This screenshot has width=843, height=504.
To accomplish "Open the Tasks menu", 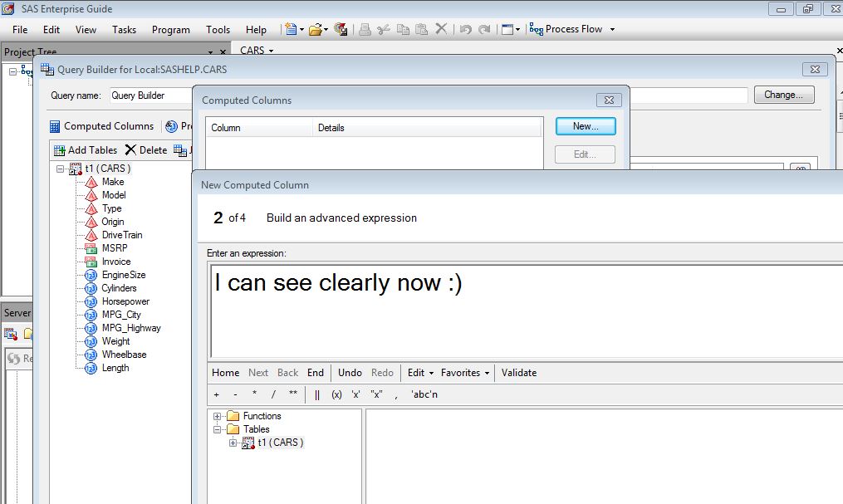I will click(x=124, y=29).
